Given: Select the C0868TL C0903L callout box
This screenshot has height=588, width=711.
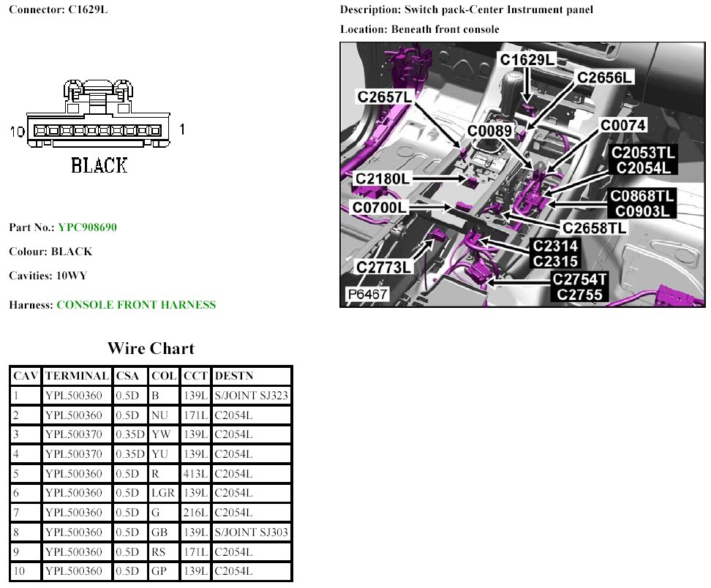Looking at the screenshot, I should tap(643, 203).
